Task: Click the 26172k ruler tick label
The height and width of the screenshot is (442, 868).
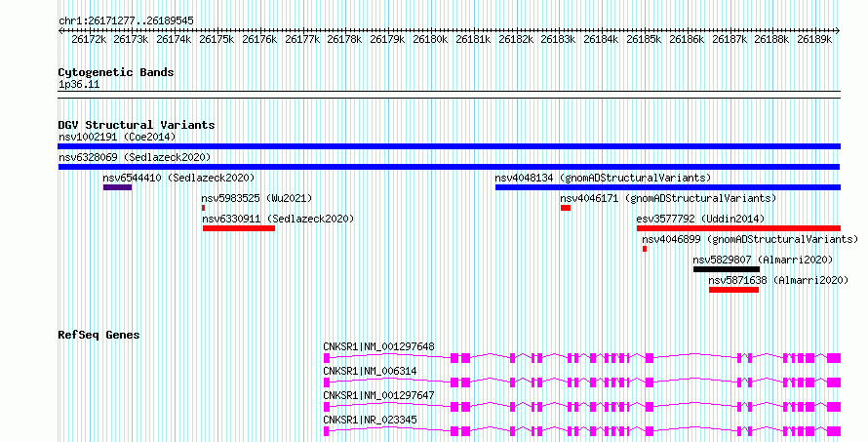Action: [x=89, y=39]
